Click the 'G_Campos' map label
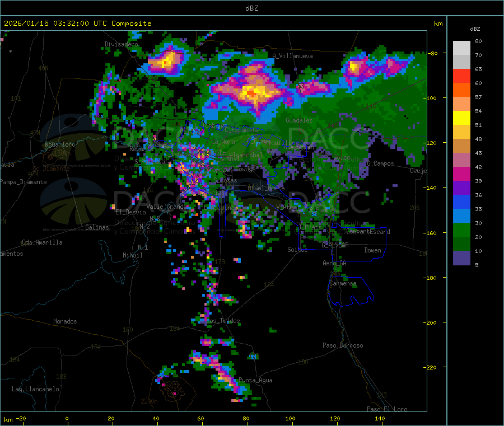Viewport: 504px width, 426px height. [380, 163]
